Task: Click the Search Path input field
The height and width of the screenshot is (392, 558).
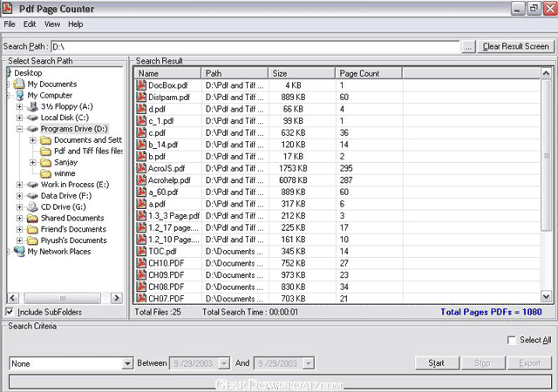Action: click(x=255, y=46)
